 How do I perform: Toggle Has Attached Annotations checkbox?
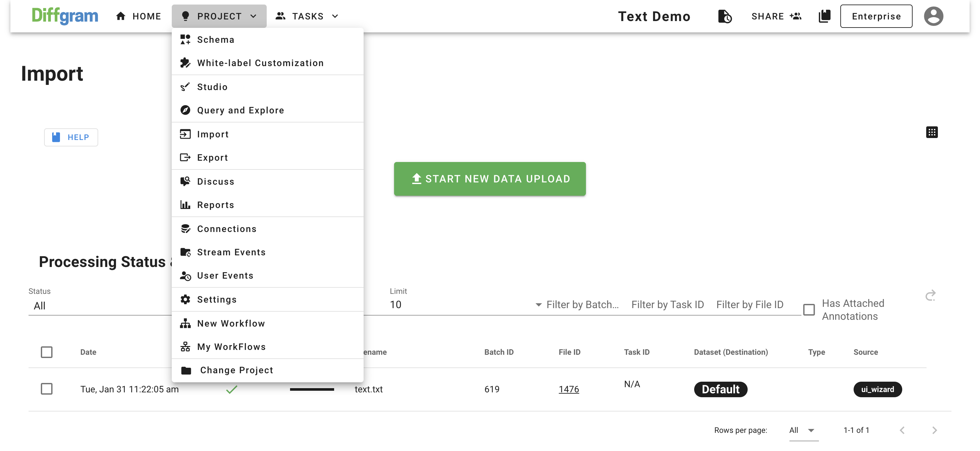point(809,309)
